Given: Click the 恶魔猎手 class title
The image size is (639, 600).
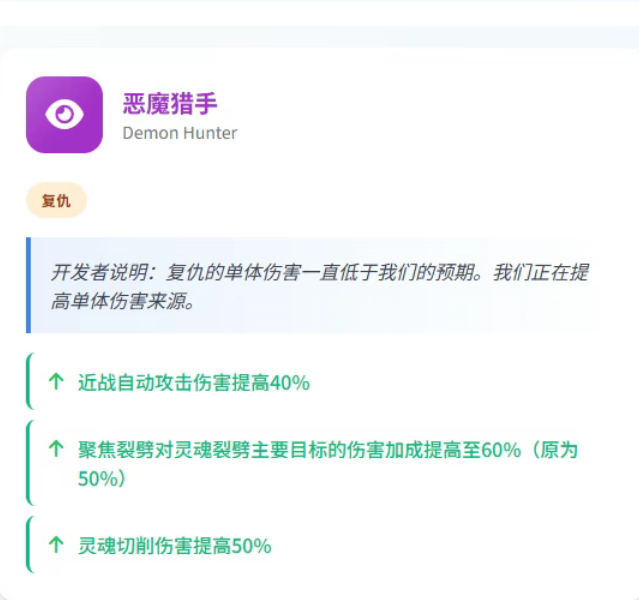Looking at the screenshot, I should coord(170,104).
